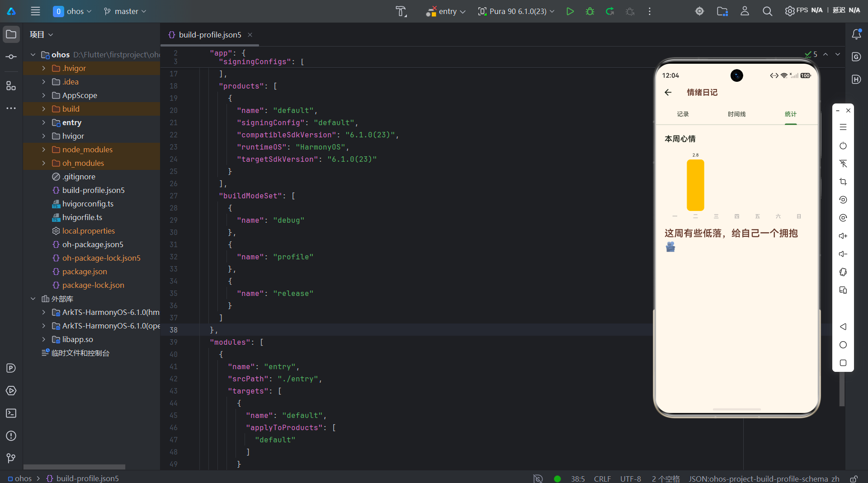Switch to 统计 tab in emulator

(790, 114)
